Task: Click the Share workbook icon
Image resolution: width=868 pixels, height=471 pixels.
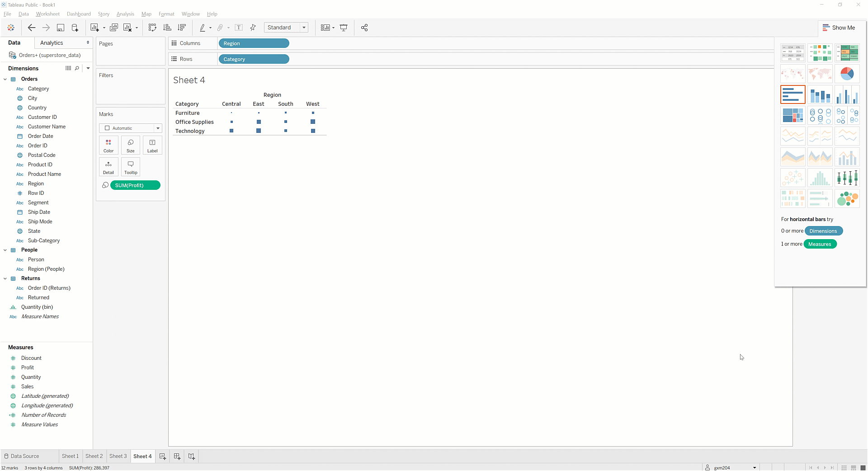Action: point(364,28)
